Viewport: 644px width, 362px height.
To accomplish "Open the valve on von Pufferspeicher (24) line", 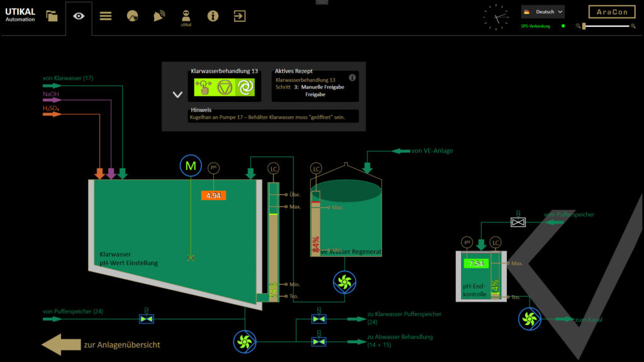I will coord(145,319).
